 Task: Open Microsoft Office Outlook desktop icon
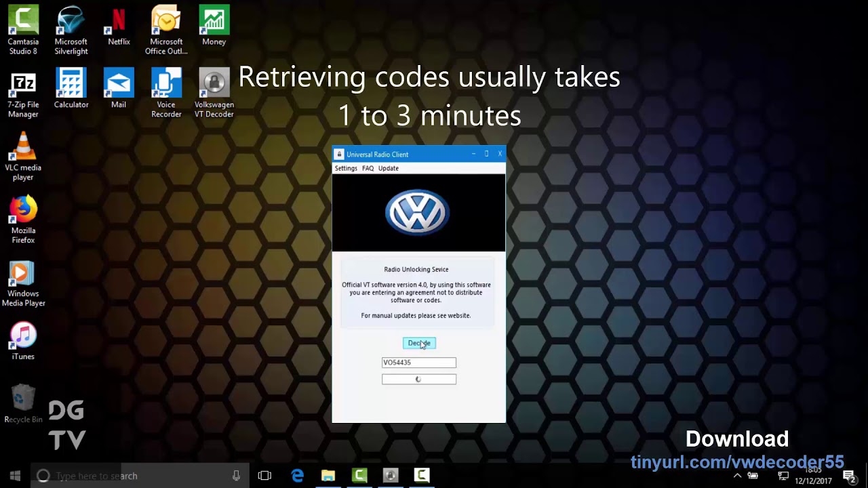[x=166, y=30]
